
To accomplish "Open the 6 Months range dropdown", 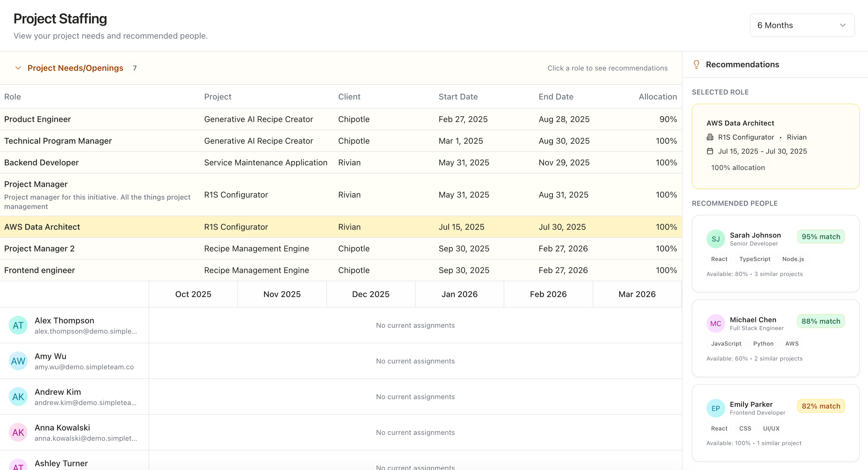I will (x=801, y=25).
